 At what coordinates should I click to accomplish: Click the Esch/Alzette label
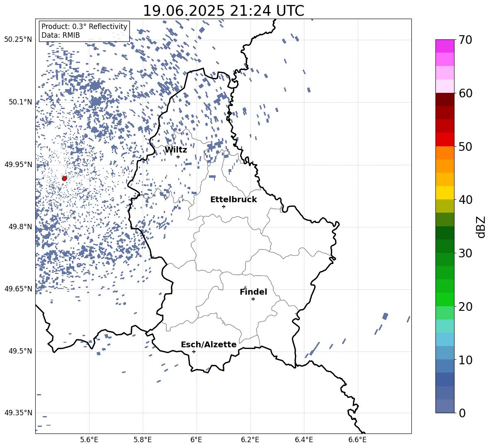pyautogui.click(x=209, y=344)
